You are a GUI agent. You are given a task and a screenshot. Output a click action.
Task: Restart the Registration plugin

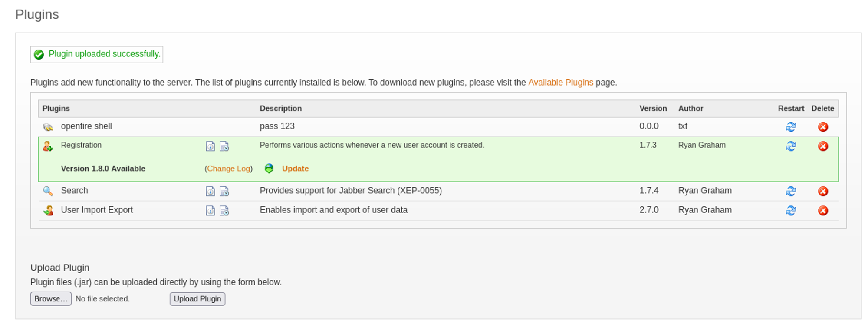[x=791, y=146]
